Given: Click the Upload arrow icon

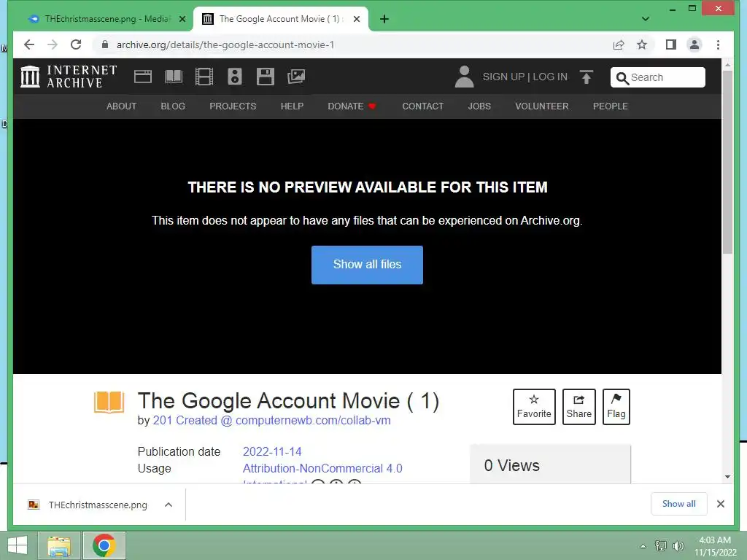Looking at the screenshot, I should [x=587, y=77].
